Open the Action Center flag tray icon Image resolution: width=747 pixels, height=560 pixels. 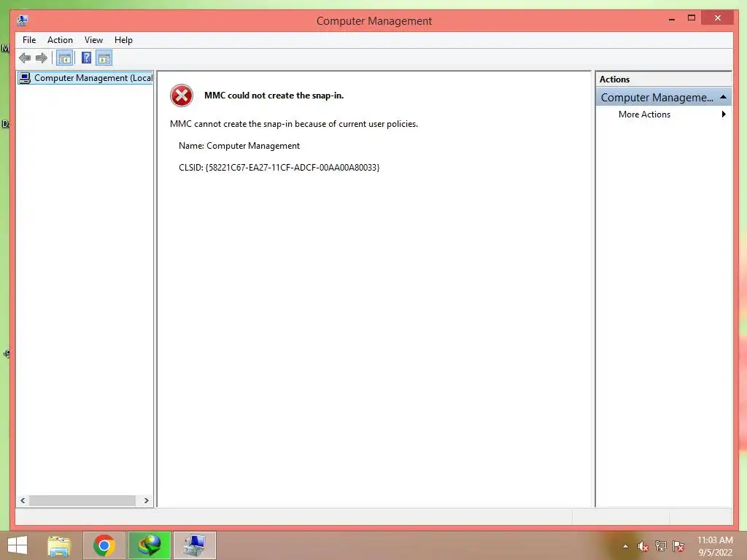tap(678, 546)
